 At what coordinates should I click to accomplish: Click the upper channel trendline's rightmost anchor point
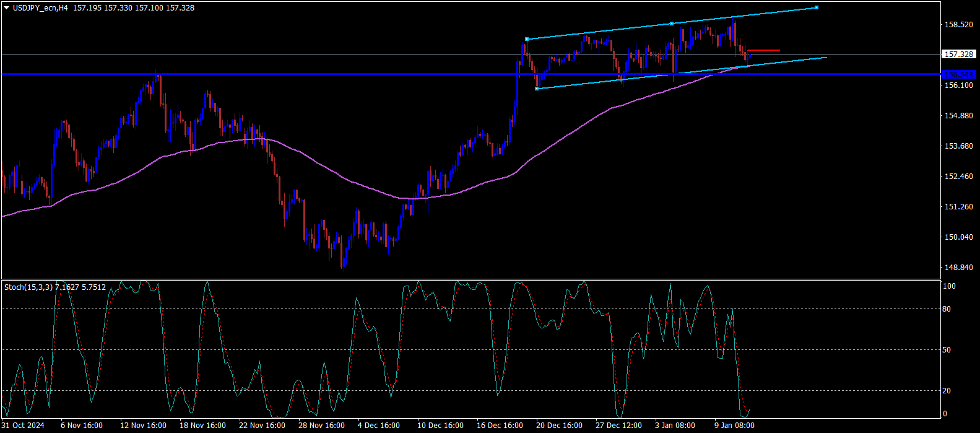pos(817,7)
